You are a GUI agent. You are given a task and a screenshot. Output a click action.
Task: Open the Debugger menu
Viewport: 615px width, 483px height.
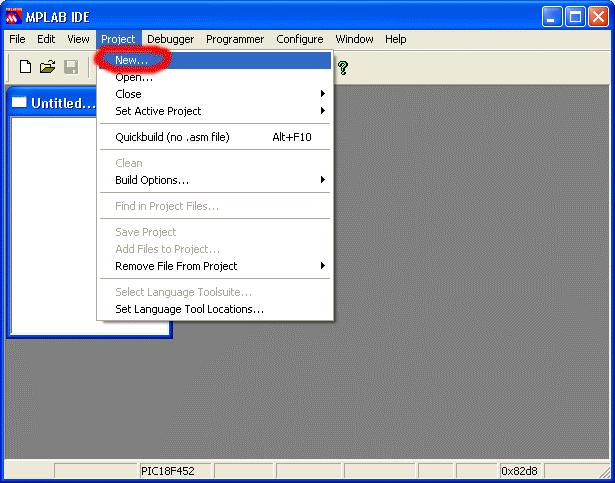[170, 39]
